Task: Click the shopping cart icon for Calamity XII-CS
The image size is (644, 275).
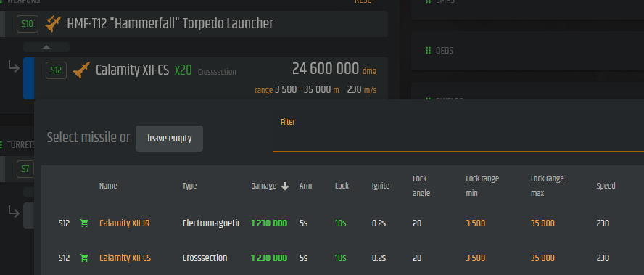Action: tap(85, 258)
